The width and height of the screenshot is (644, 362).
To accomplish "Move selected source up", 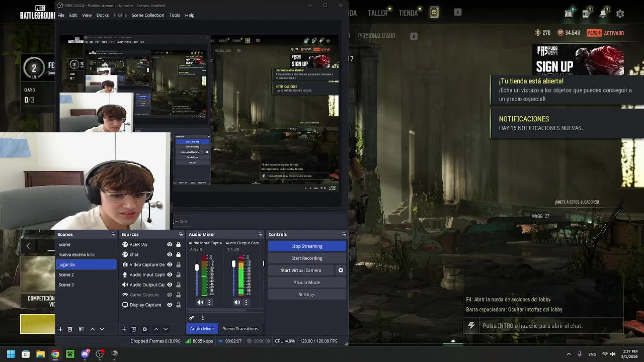I will pyautogui.click(x=156, y=329).
